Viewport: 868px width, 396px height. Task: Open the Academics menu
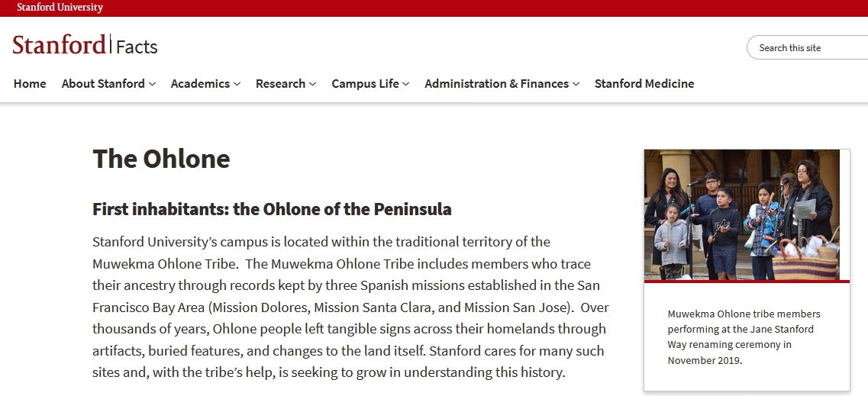(x=200, y=83)
